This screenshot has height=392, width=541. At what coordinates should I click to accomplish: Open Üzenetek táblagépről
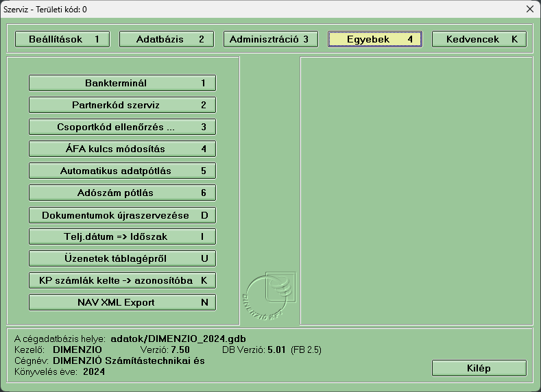(122, 258)
